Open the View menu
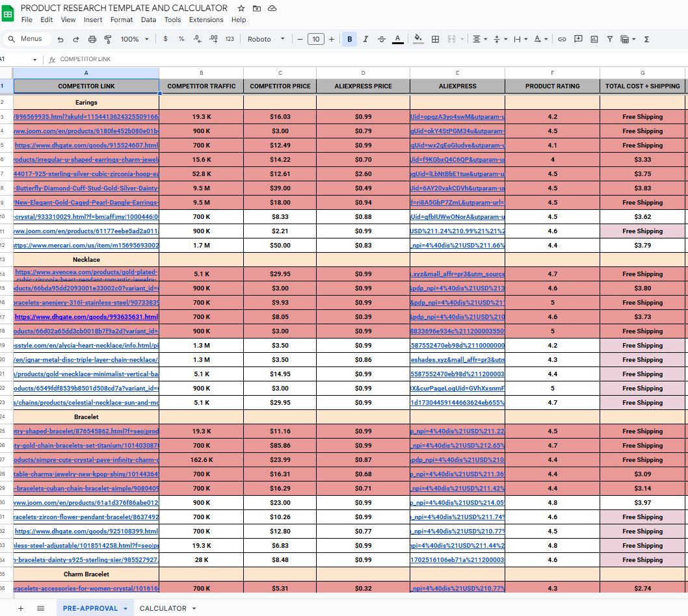 tap(68, 19)
